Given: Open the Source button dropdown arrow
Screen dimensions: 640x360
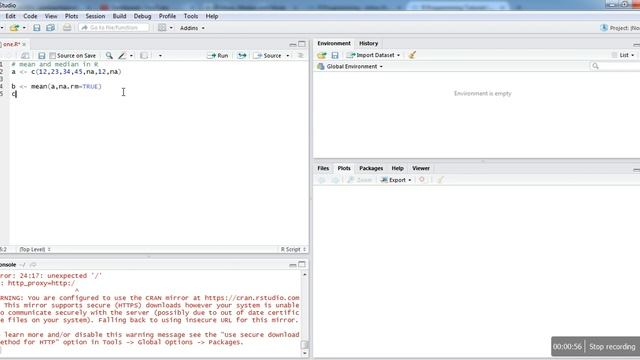Looking at the screenshot, I should tap(288, 56).
